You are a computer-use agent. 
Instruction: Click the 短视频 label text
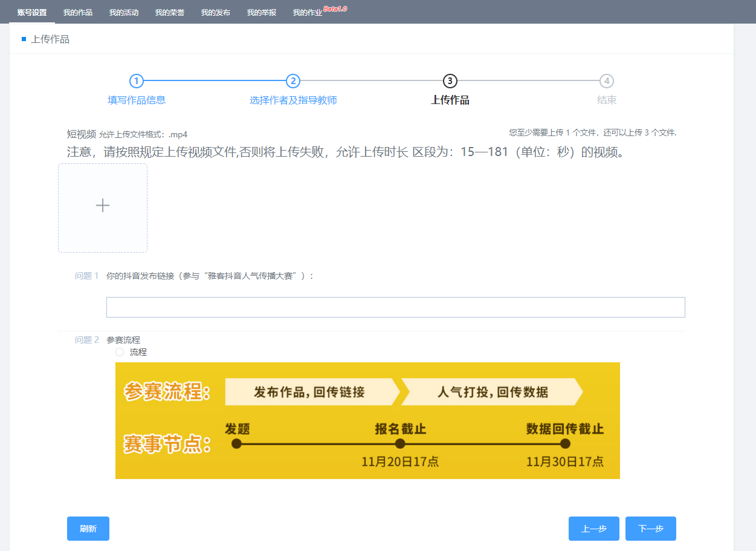81,134
